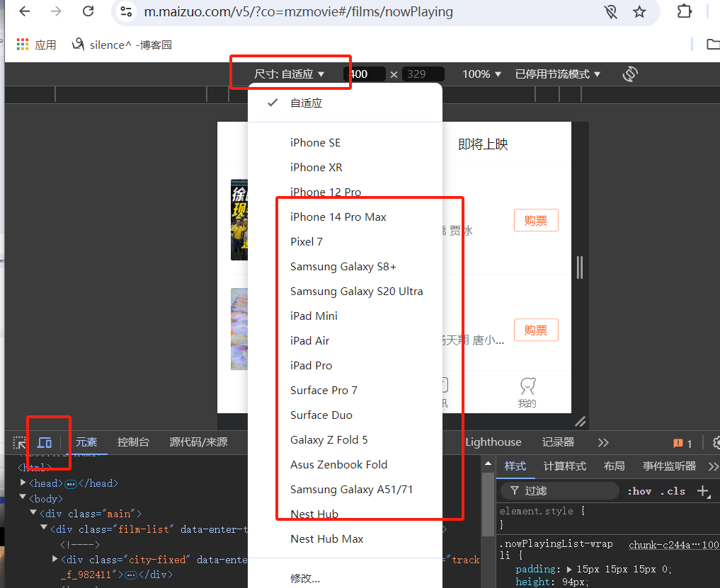This screenshot has width=720, height=588.
Task: Click the issues warning badge
Action: 682,443
